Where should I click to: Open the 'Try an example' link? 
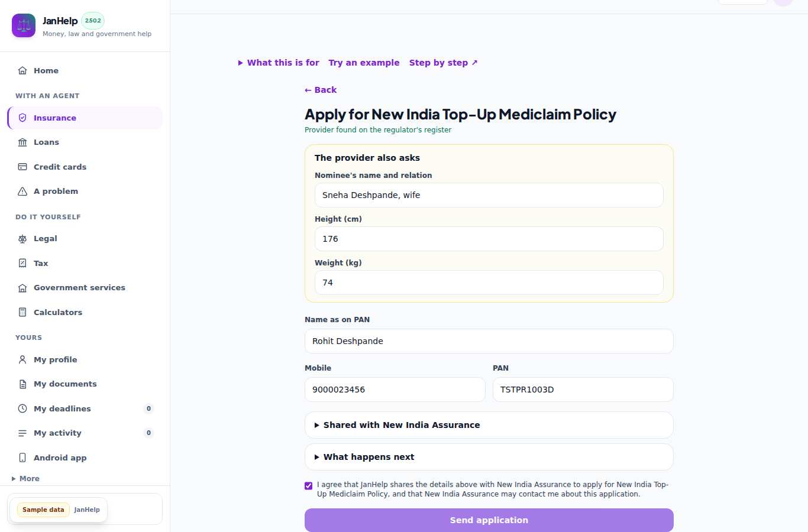pyautogui.click(x=364, y=63)
